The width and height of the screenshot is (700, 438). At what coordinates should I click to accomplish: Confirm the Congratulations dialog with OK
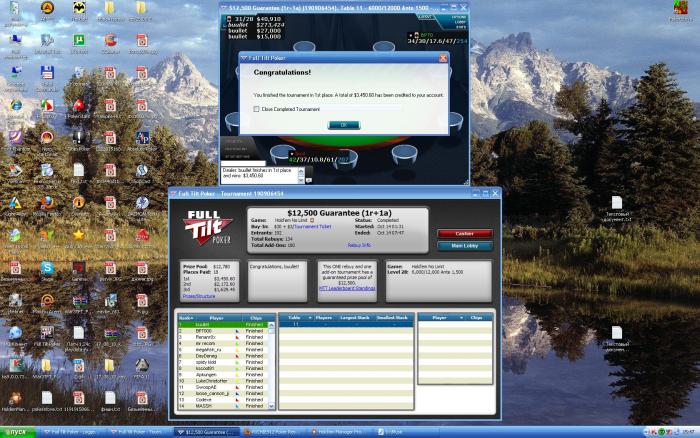(343, 125)
